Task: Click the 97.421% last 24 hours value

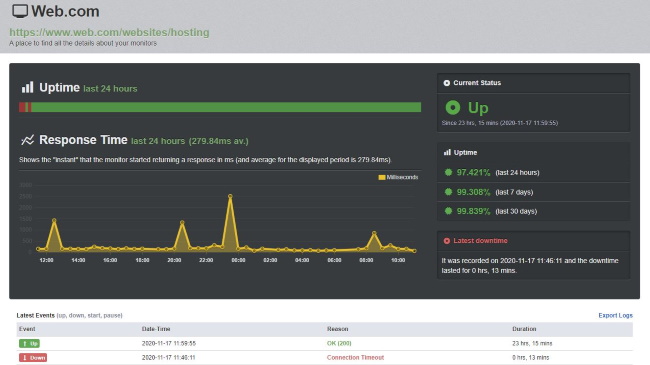Action: tap(473, 172)
